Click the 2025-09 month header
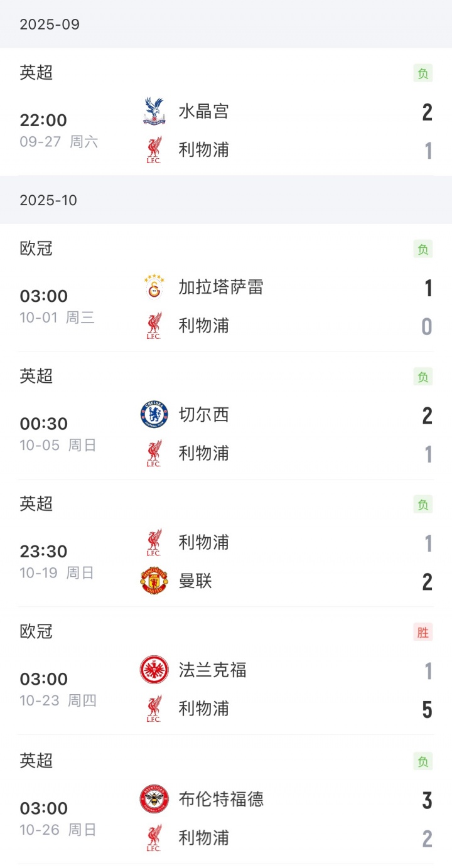 tap(50, 24)
